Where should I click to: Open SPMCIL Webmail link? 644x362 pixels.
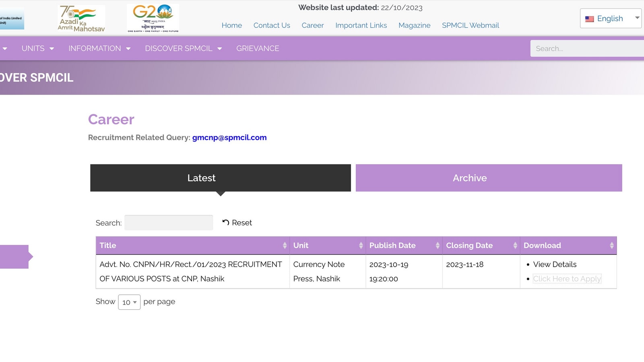tap(471, 25)
